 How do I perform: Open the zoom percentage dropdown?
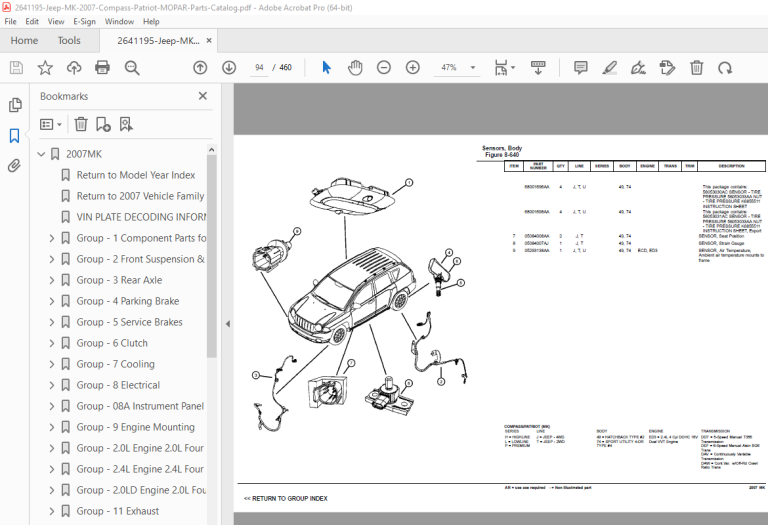click(473, 68)
